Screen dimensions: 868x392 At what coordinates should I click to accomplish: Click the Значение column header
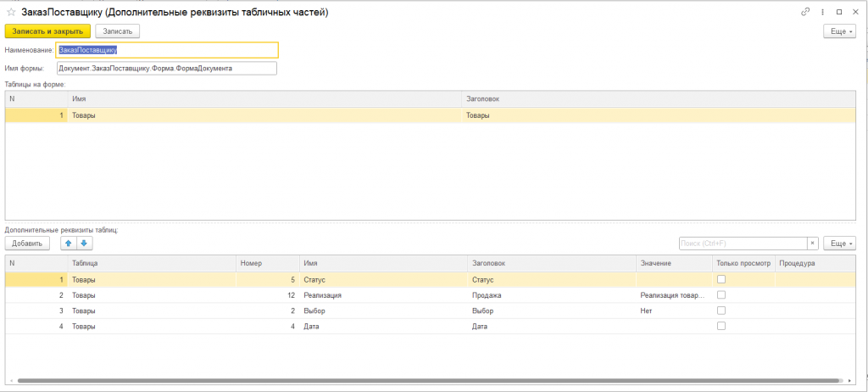(673, 263)
